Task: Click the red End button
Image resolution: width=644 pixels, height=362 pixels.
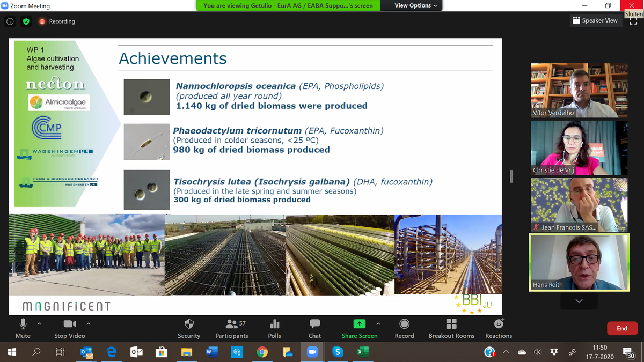Action: pyautogui.click(x=622, y=328)
